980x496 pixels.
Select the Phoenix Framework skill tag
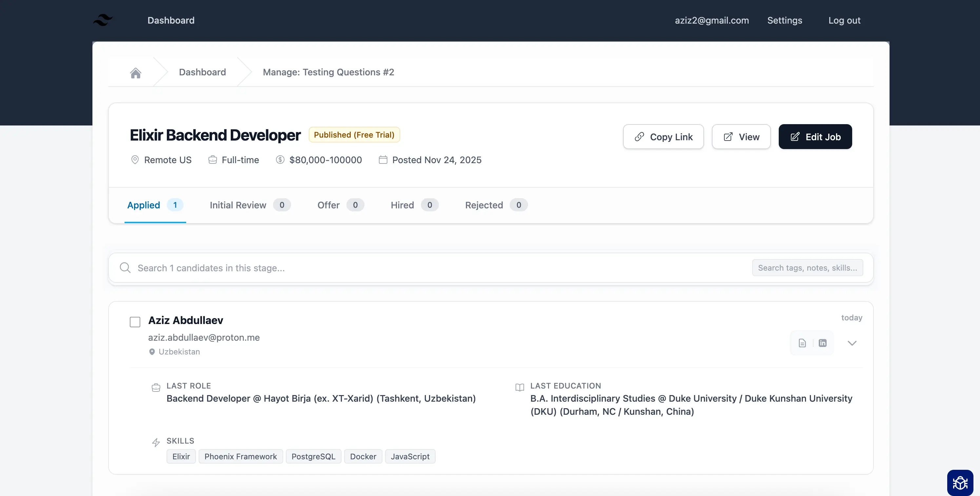pyautogui.click(x=241, y=456)
